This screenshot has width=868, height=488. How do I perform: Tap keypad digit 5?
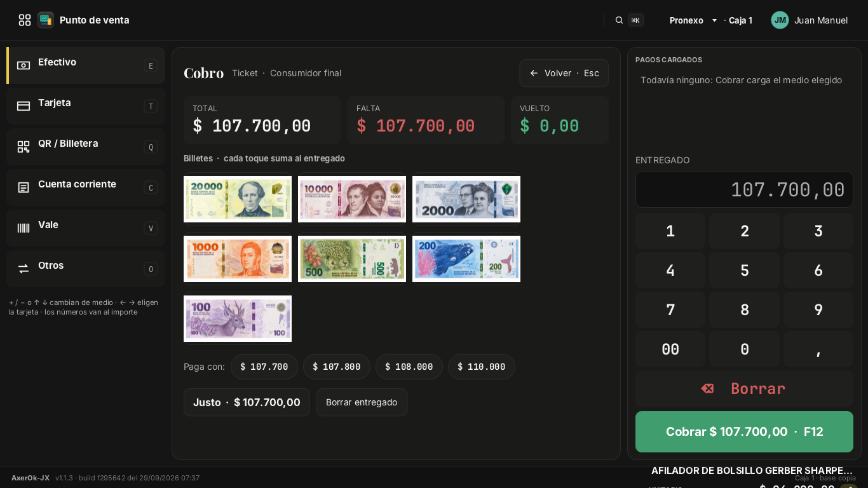point(744,271)
